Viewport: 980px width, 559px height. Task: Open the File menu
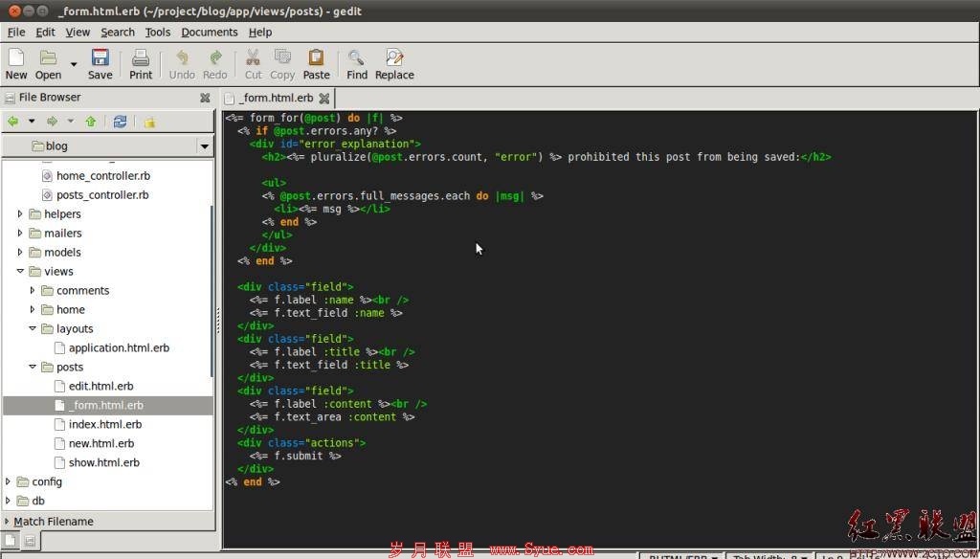pyautogui.click(x=16, y=32)
